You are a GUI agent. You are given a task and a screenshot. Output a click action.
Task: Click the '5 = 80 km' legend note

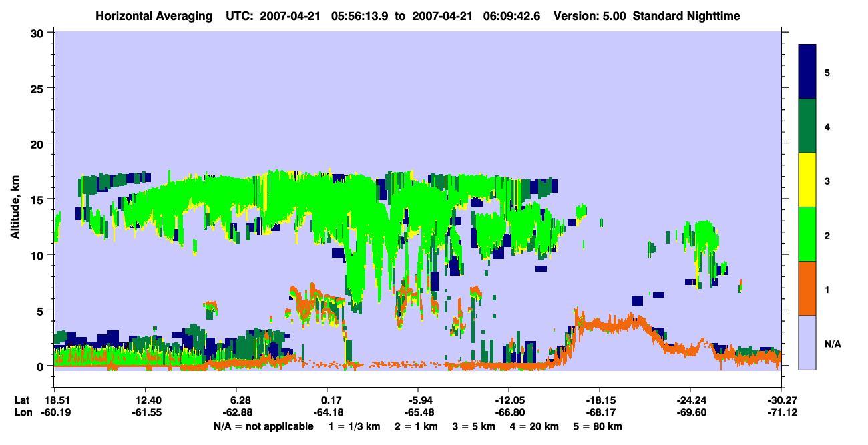click(x=598, y=426)
